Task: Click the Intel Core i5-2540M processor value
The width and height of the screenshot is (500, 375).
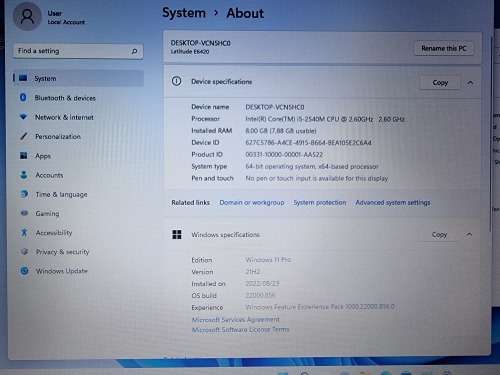Action: 325,119
